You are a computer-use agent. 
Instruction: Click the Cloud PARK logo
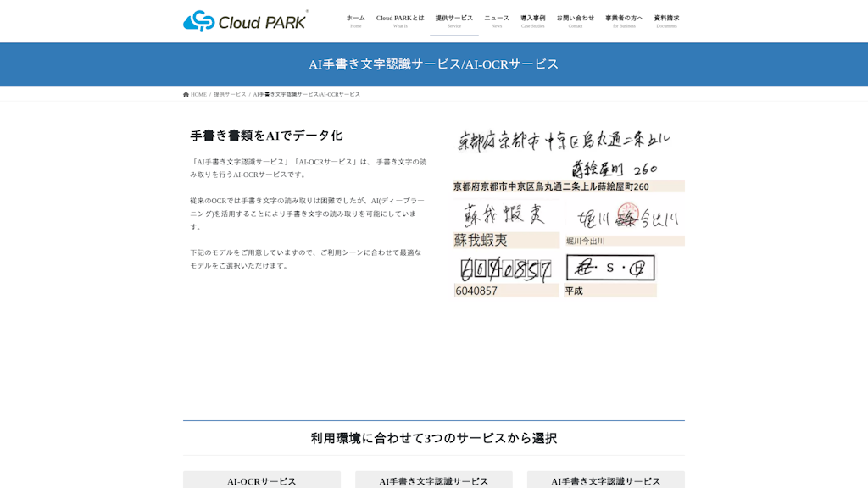(245, 21)
